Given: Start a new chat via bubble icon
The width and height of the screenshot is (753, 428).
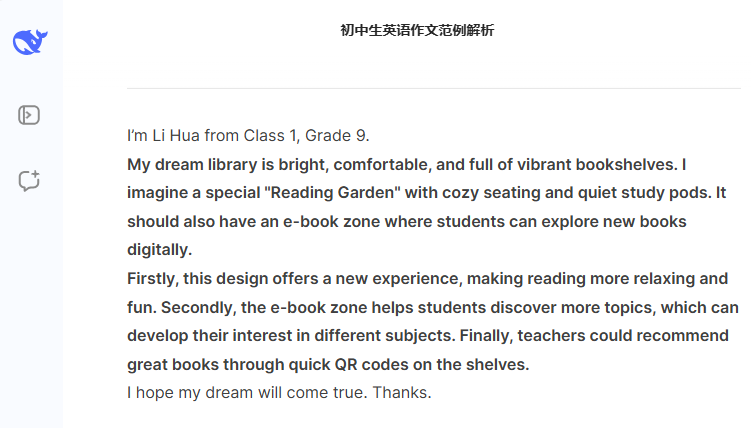Looking at the screenshot, I should pos(29,181).
